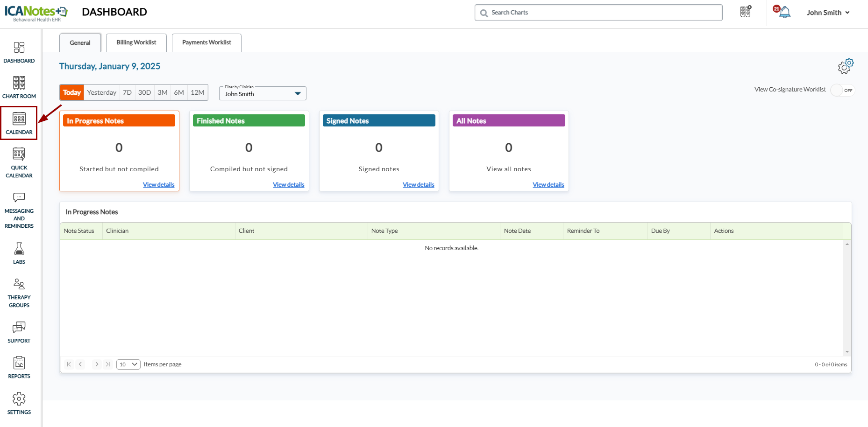Open the Calendar from the sidebar

[19, 123]
